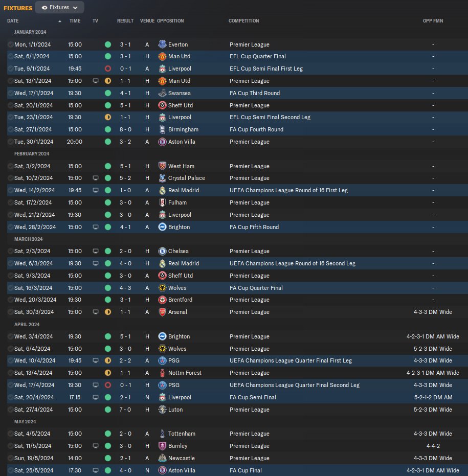Viewport: 468px width, 476px height.
Task: Click the TV icon on Crystal Palace row
Action: 95,178
